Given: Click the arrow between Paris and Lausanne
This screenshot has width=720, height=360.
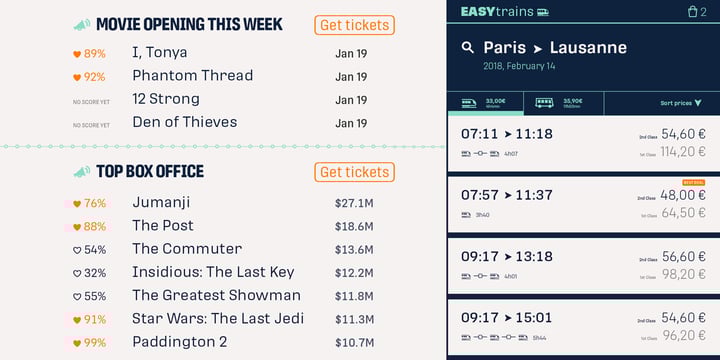Looking at the screenshot, I should click(538, 49).
